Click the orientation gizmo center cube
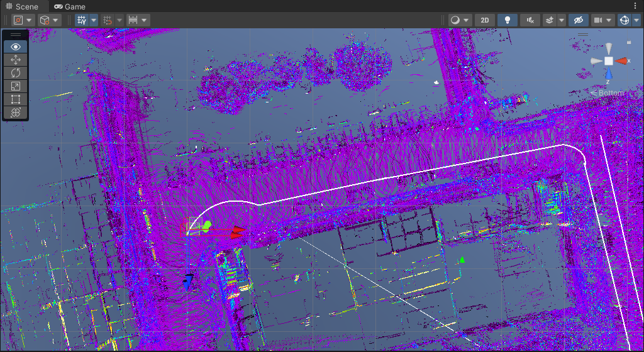Image resolution: width=644 pixels, height=352 pixels. coord(609,61)
